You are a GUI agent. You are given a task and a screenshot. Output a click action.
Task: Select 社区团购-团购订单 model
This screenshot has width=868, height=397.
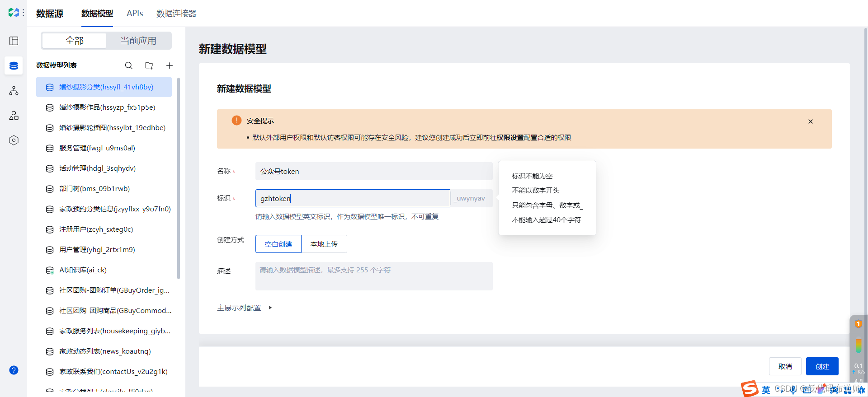pyautogui.click(x=104, y=290)
